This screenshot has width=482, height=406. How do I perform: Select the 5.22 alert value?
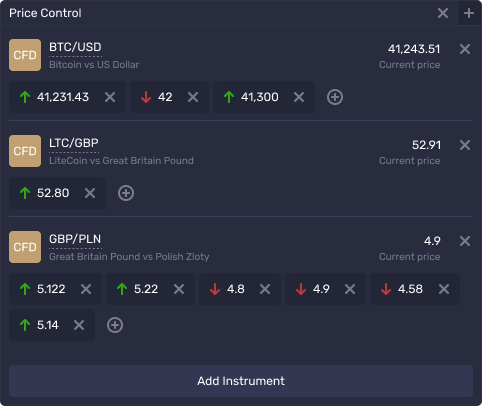[x=146, y=289]
